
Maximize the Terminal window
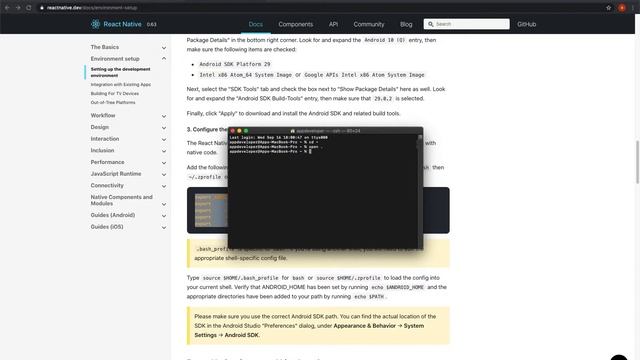click(x=246, y=131)
